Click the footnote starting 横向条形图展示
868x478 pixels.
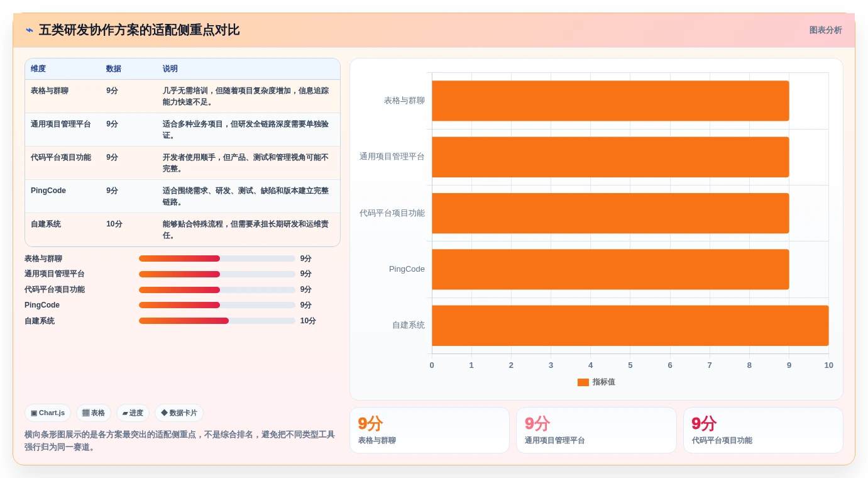180,441
